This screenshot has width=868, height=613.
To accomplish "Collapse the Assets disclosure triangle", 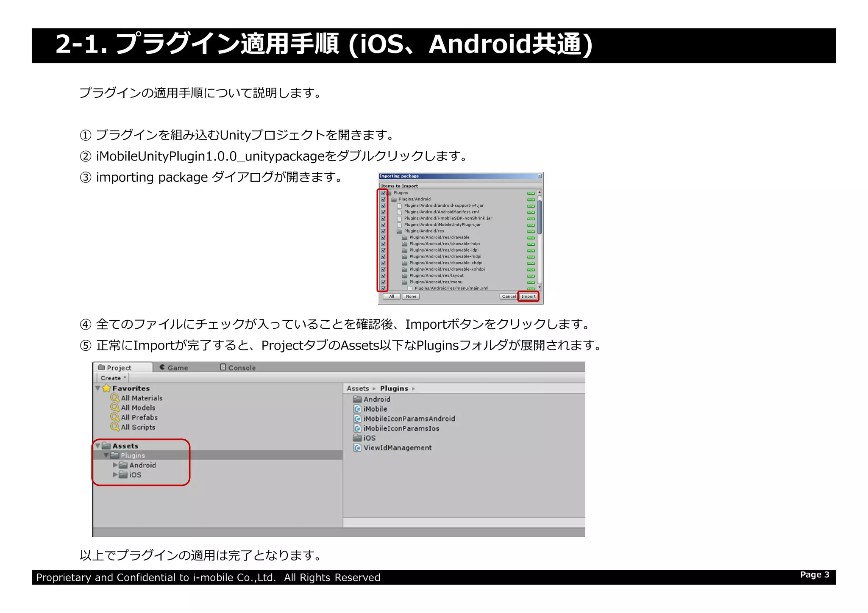I will [x=98, y=446].
